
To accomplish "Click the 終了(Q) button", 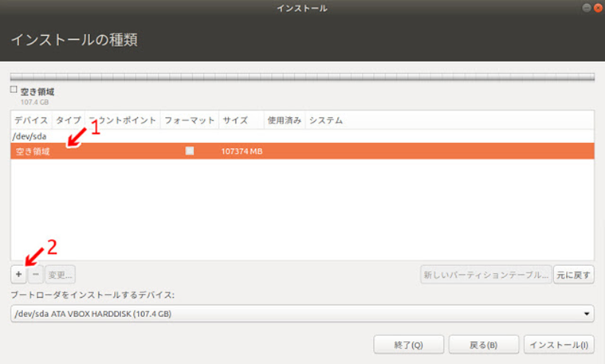I will point(409,344).
